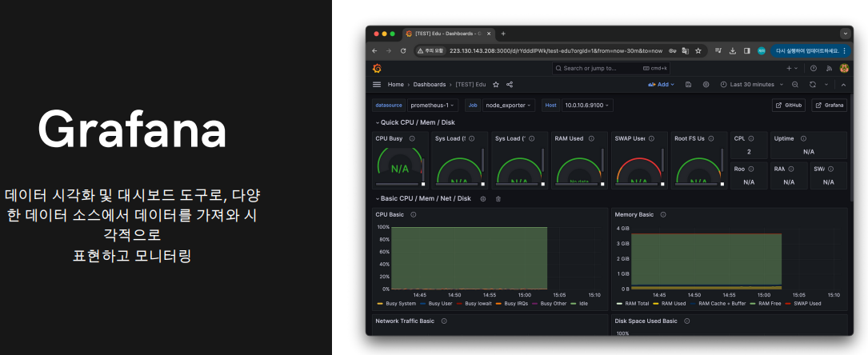Show info for Uptime panel
Screen dimensions: 868x355
pyautogui.click(x=804, y=139)
